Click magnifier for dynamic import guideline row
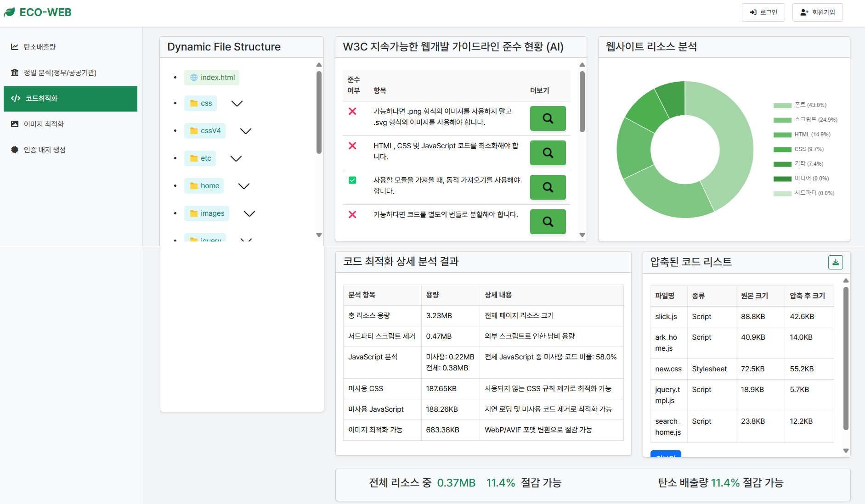The image size is (865, 504). [548, 187]
